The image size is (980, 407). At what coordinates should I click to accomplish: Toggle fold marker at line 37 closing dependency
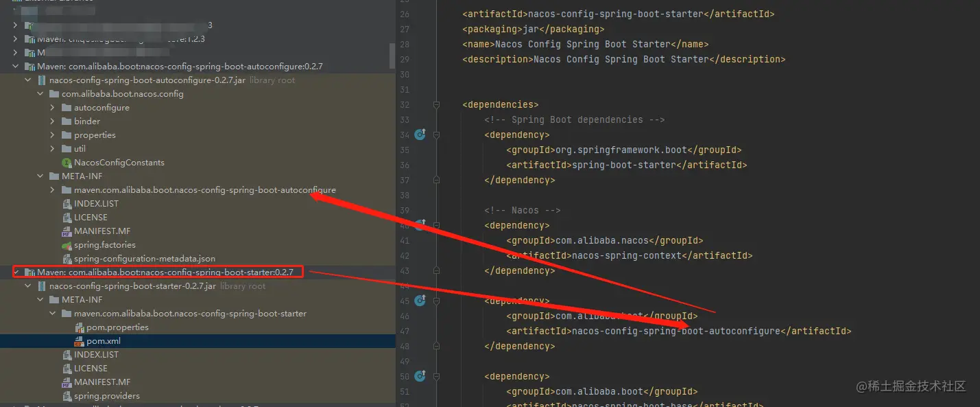pos(436,180)
